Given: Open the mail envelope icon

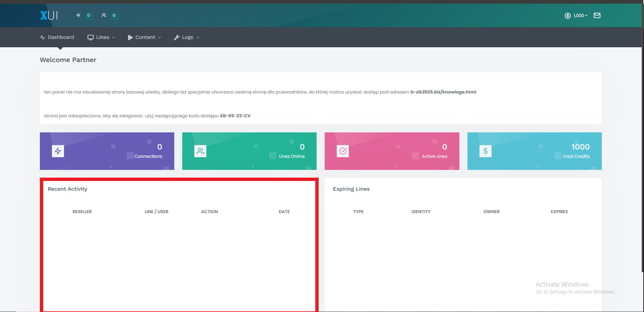Looking at the screenshot, I should (x=597, y=15).
